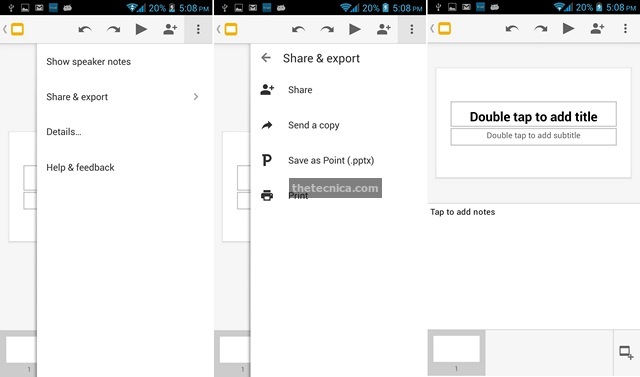
Task: Tap the Slides home icon in left screen
Action: pos(17,29)
